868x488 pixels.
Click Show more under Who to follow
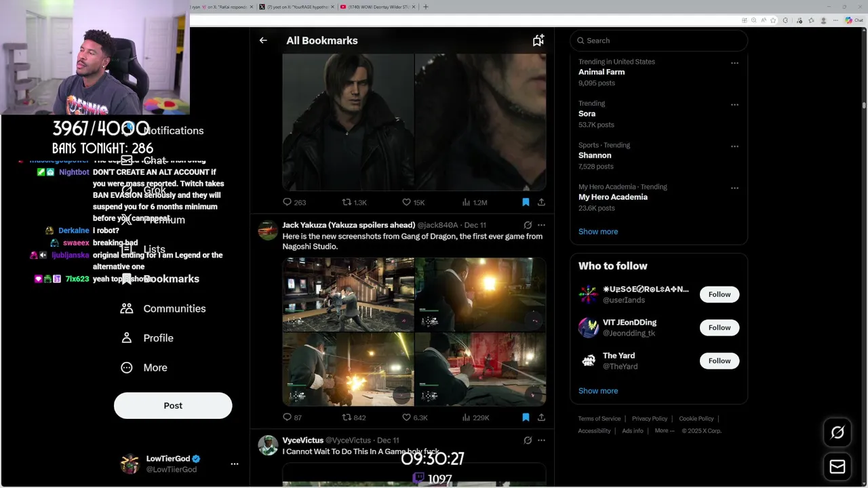(x=598, y=390)
